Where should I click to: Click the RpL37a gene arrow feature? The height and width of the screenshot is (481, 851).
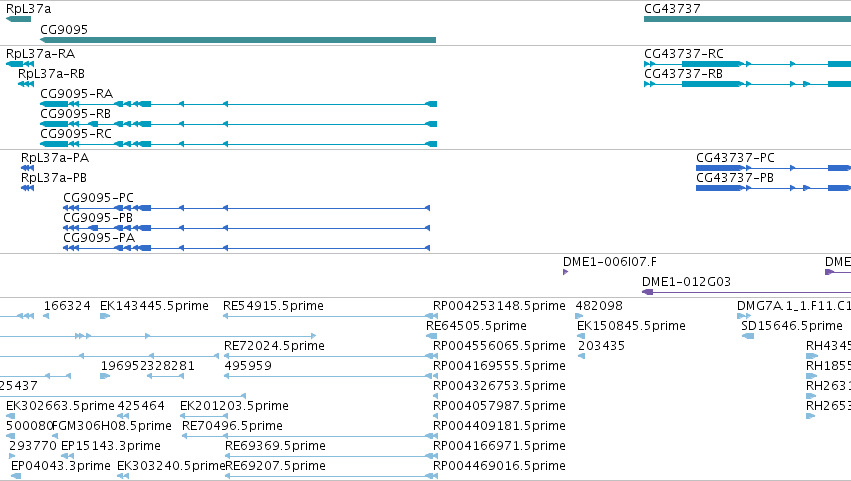click(x=18, y=19)
